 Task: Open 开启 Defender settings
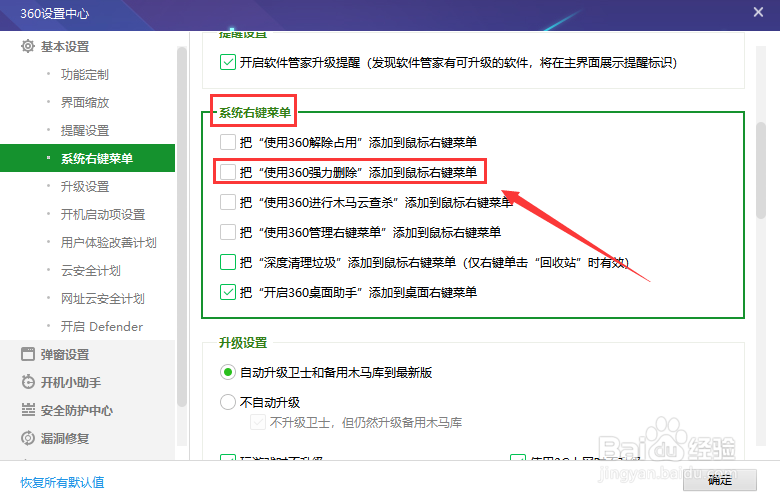pos(101,326)
